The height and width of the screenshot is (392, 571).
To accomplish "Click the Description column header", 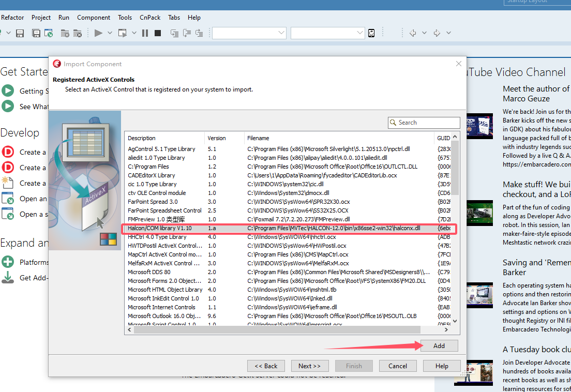I will tap(164, 138).
